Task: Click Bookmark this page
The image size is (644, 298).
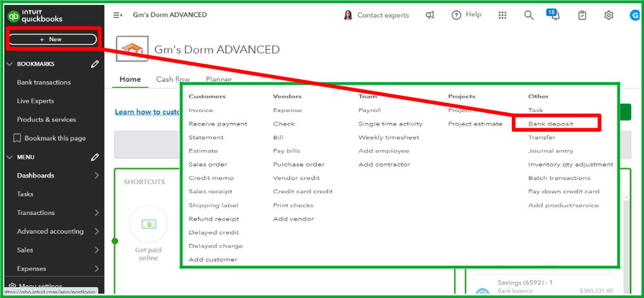Action: 50,138
